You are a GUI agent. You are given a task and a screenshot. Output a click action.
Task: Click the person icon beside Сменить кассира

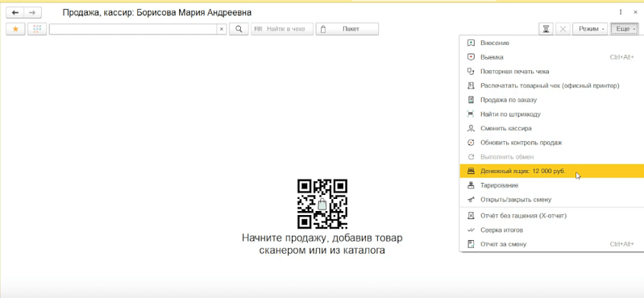471,128
